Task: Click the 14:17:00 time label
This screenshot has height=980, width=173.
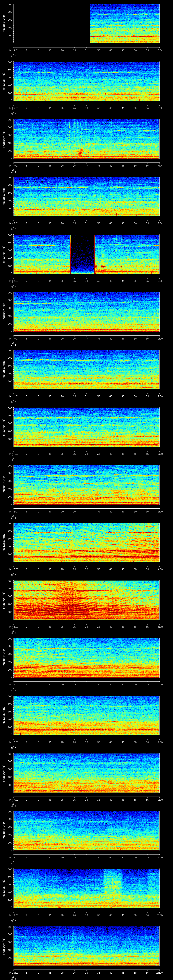Action: click(x=13, y=799)
